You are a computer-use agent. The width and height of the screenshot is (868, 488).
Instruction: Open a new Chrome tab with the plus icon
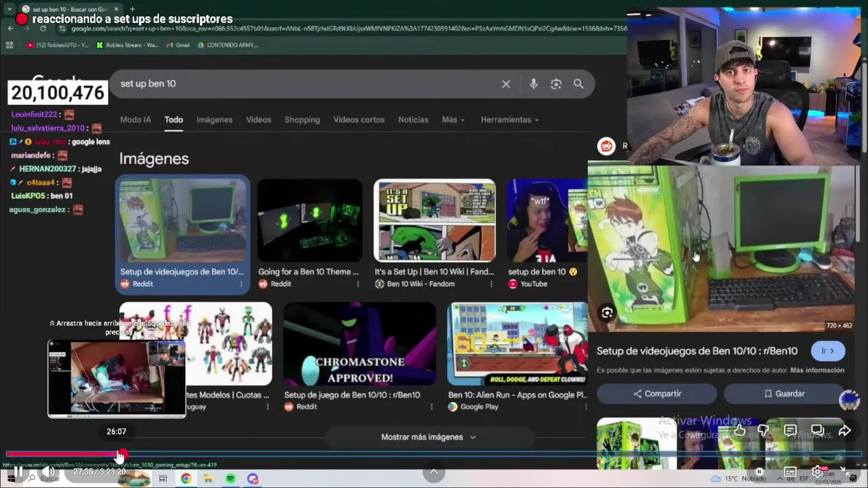pyautogui.click(x=132, y=9)
